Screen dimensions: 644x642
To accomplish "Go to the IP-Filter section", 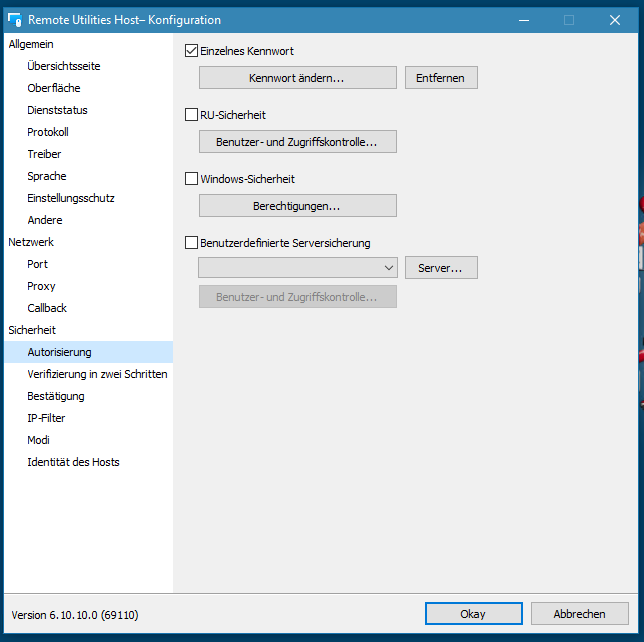I will click(46, 418).
